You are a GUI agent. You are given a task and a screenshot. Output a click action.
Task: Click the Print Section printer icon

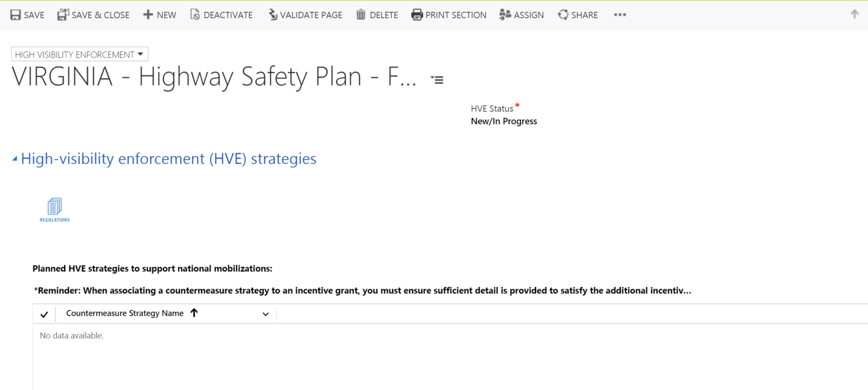tap(417, 15)
